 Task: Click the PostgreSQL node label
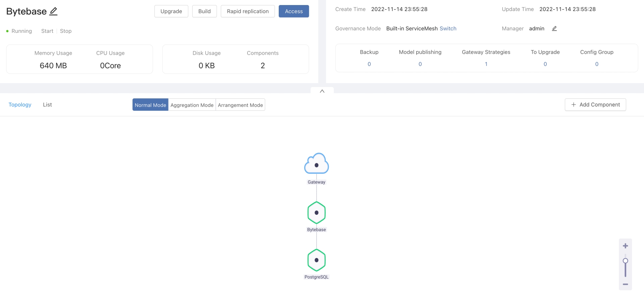[x=317, y=277]
